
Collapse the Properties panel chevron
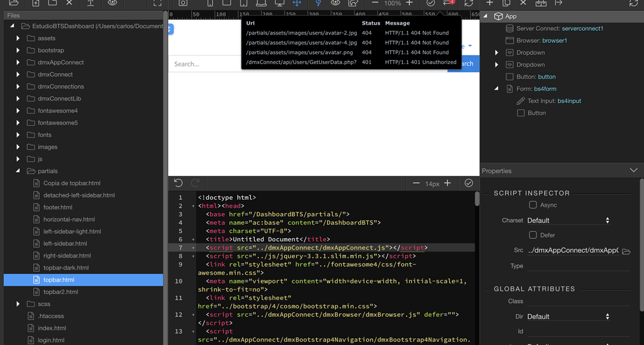click(x=634, y=170)
